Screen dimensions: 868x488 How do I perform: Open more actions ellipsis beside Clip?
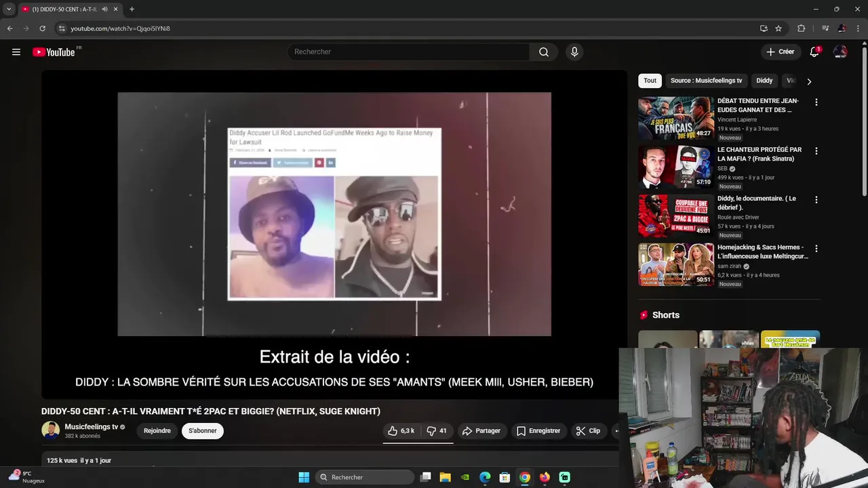(x=615, y=431)
